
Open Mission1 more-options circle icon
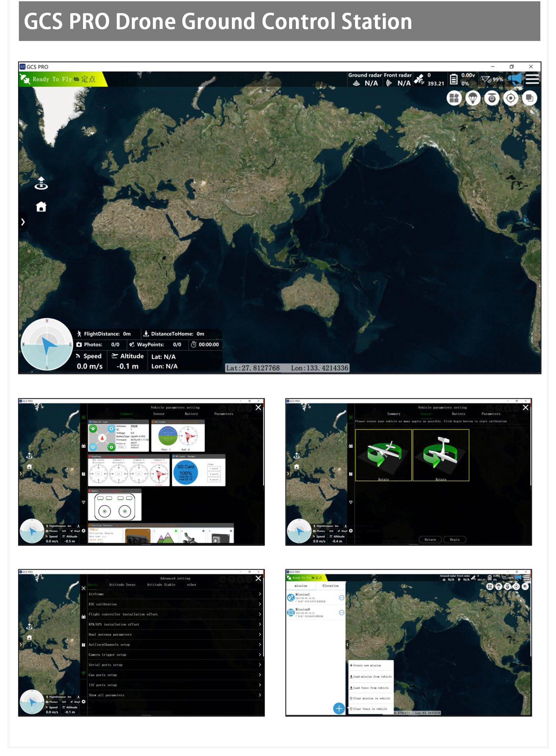(342, 598)
